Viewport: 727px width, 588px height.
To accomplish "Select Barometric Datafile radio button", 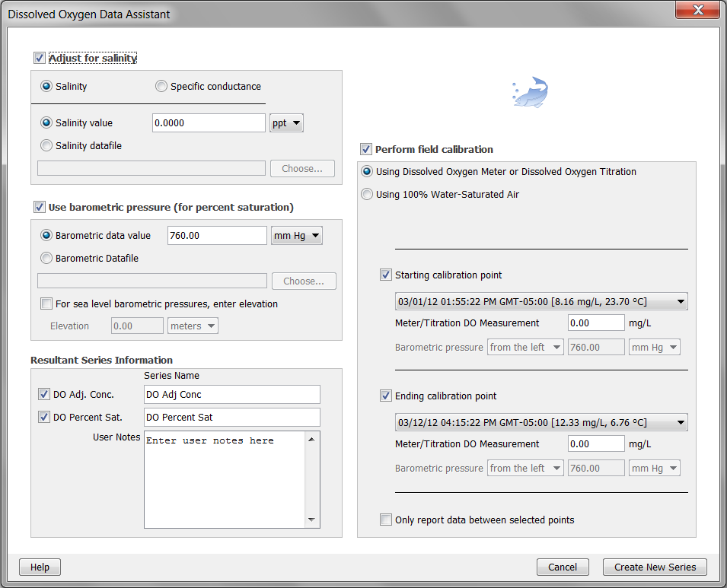I will click(x=47, y=259).
